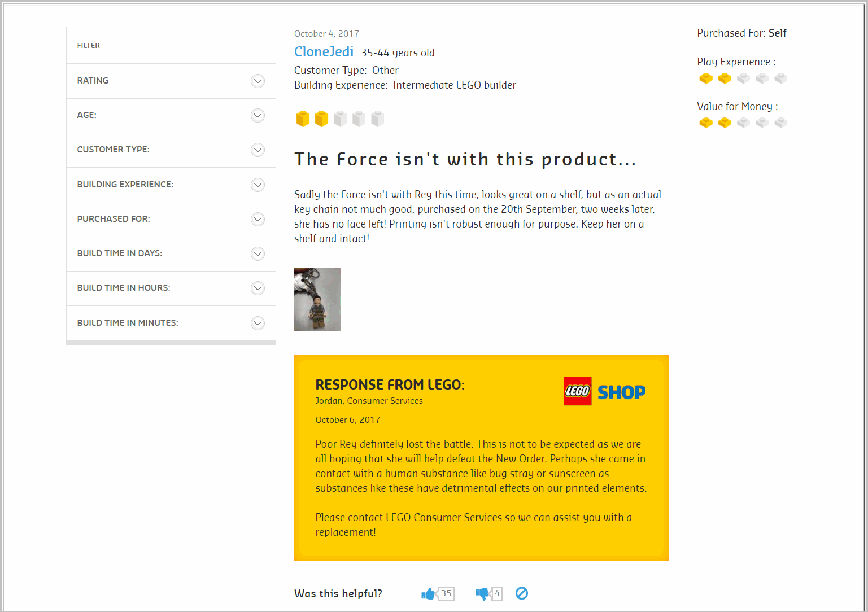This screenshot has width=868, height=612.
Task: Report the review using the block icon
Action: tap(521, 593)
